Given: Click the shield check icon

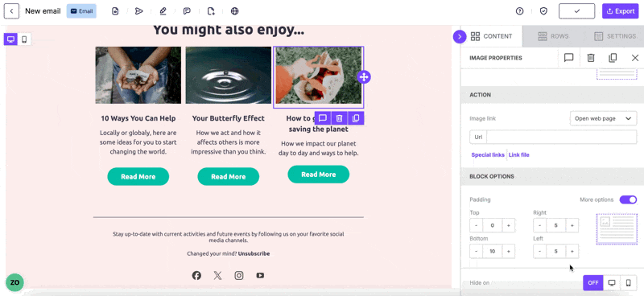Looking at the screenshot, I should (x=543, y=11).
